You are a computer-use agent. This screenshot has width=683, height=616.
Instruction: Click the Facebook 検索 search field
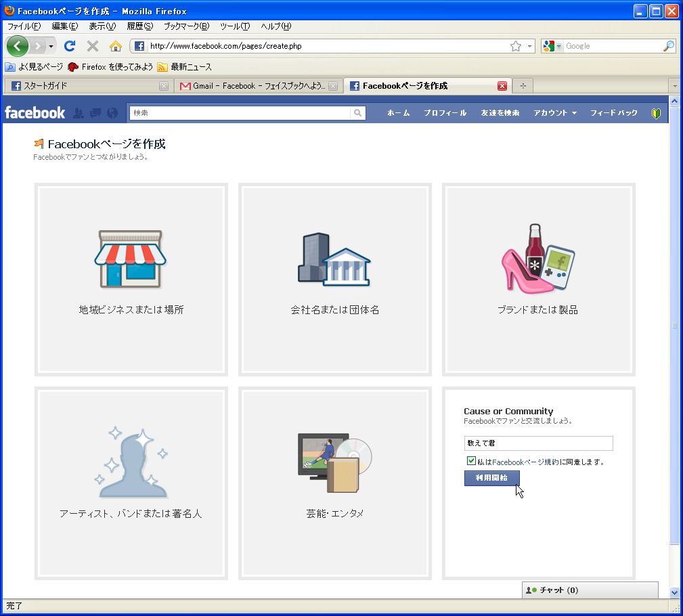[240, 113]
